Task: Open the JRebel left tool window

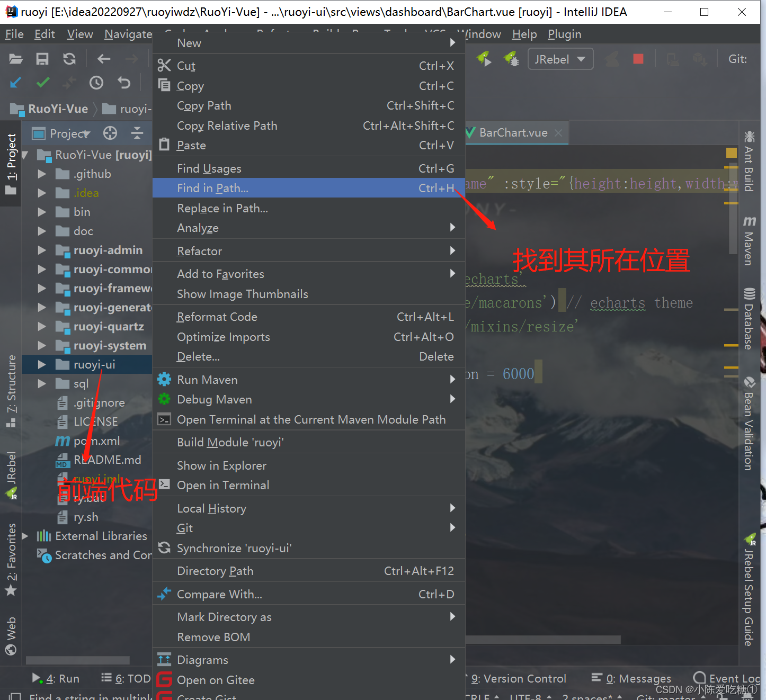Action: click(x=11, y=475)
